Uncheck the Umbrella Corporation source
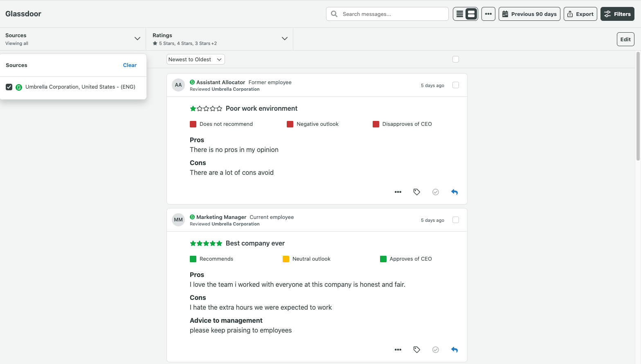 (9, 87)
